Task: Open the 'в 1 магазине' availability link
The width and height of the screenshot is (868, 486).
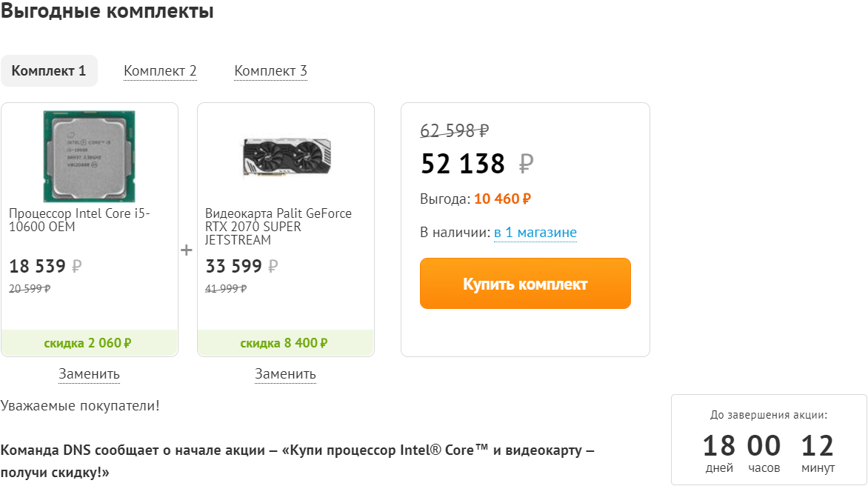Action: 535,233
